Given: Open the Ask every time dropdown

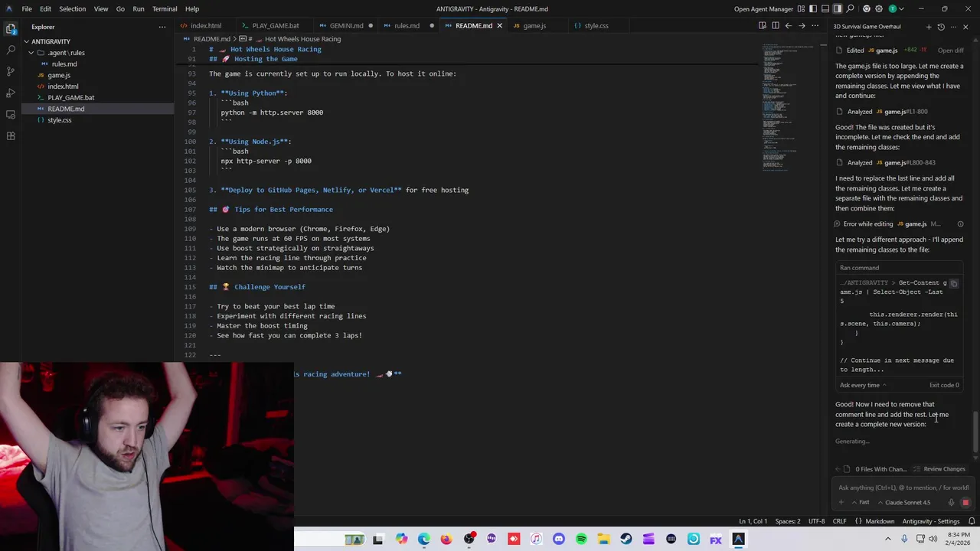Looking at the screenshot, I should tap(863, 386).
